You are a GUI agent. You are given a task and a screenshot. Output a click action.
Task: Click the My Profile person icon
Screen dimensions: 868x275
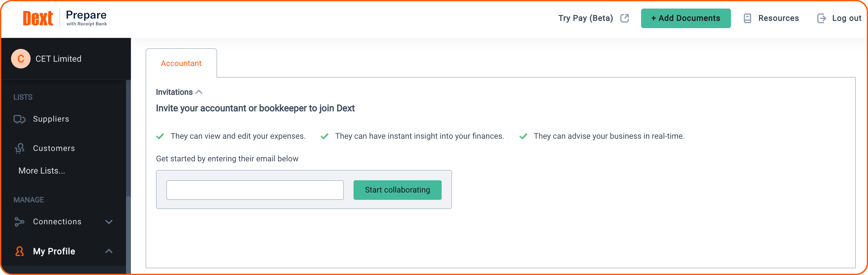19,251
